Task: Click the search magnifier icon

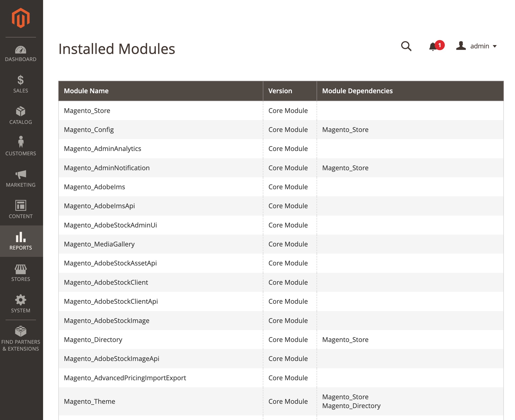Action: [x=406, y=46]
